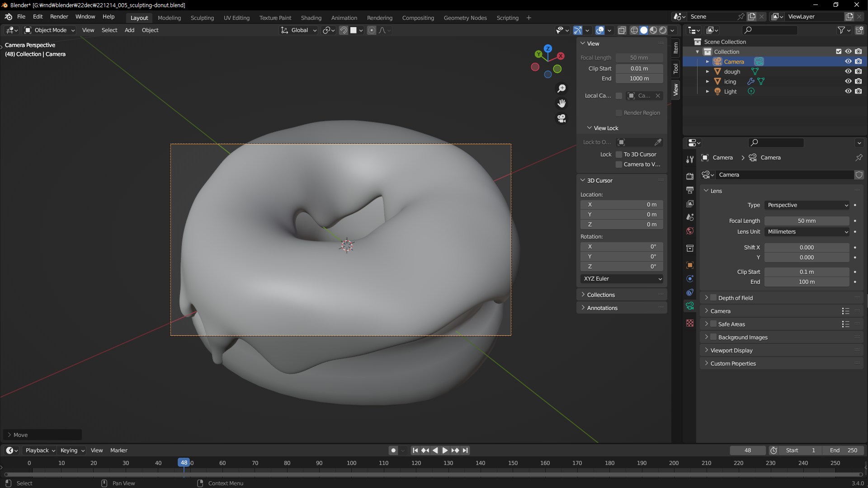Toggle X-ray mode in viewport header
Screen dimensions: 868x488
tap(622, 30)
